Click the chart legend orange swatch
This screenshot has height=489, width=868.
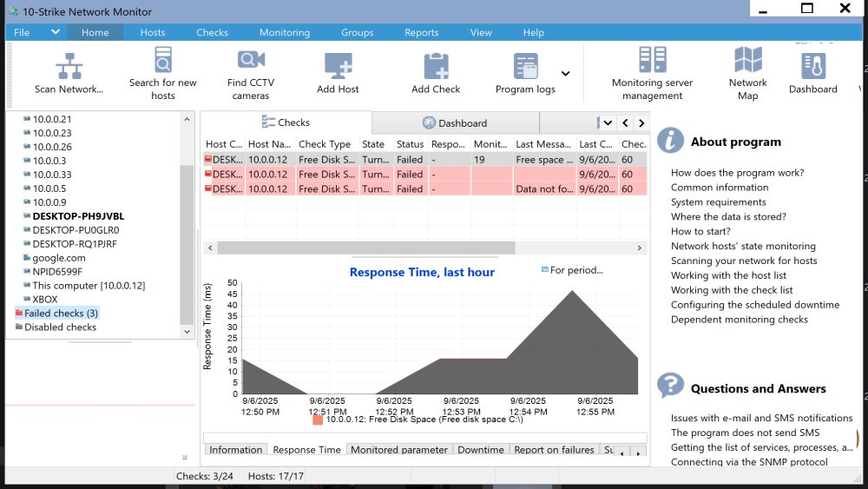[317, 420]
